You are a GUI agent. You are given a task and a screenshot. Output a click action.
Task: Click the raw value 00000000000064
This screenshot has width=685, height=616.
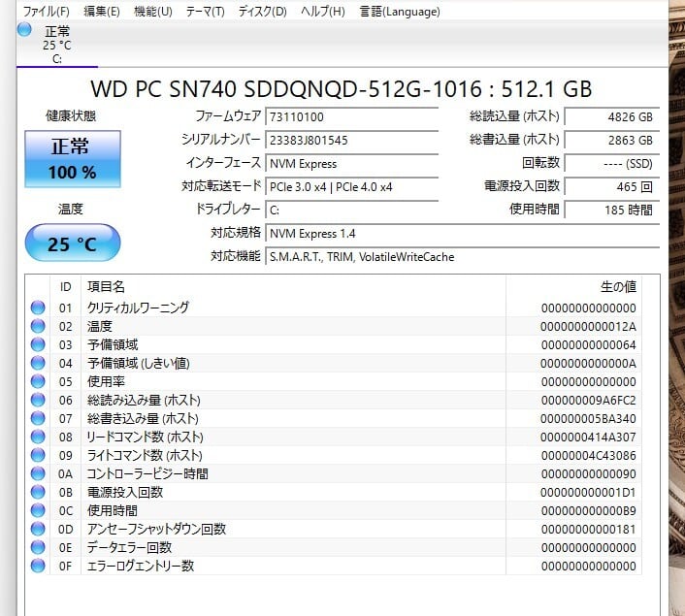588,344
